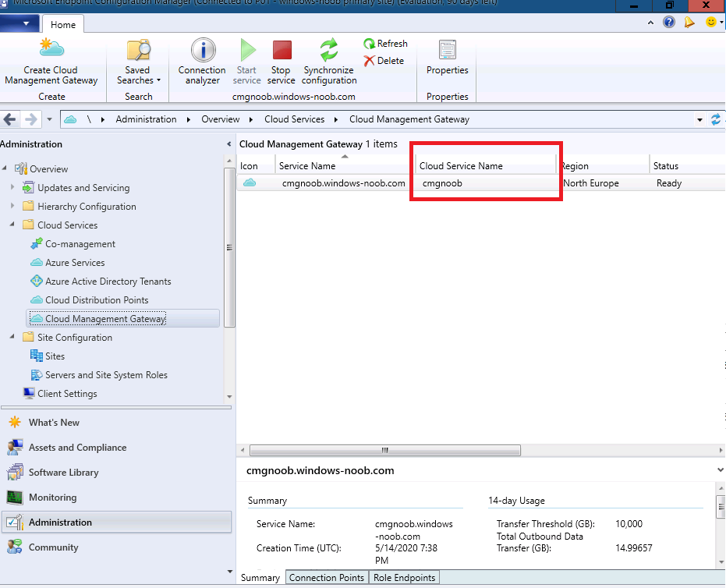
Task: Collapse the Cloud Services folder arrow
Action: 12,224
